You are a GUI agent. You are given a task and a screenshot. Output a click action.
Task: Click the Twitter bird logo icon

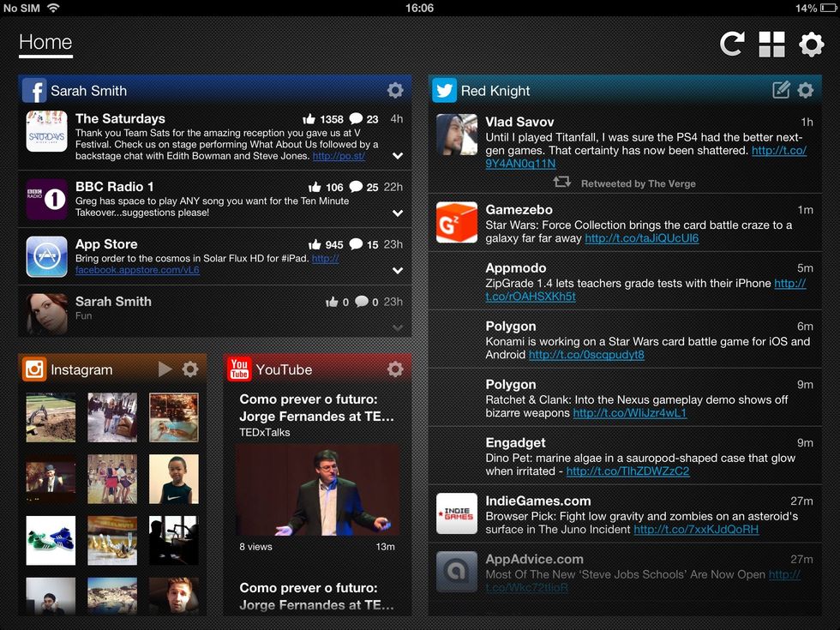pos(445,90)
